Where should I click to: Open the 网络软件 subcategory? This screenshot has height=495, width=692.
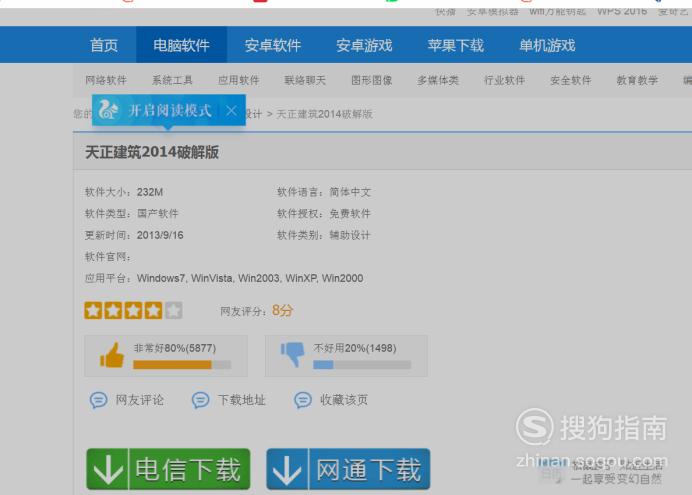tap(106, 80)
